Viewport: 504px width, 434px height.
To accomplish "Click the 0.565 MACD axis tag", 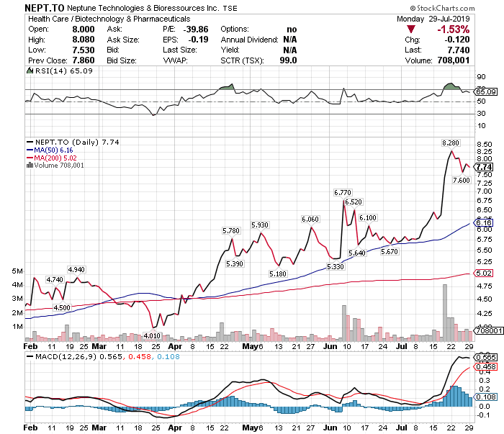I will (x=486, y=357).
